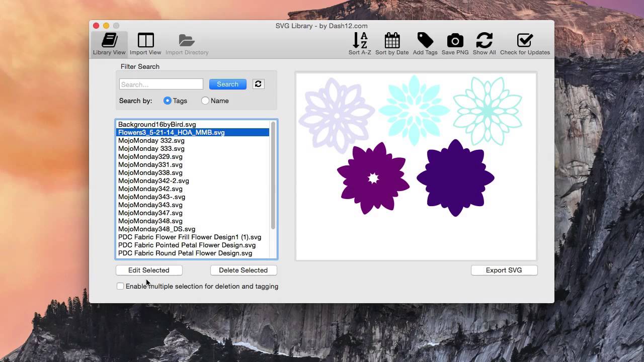
Task: Minimize the SVG Library window
Action: [x=106, y=26]
